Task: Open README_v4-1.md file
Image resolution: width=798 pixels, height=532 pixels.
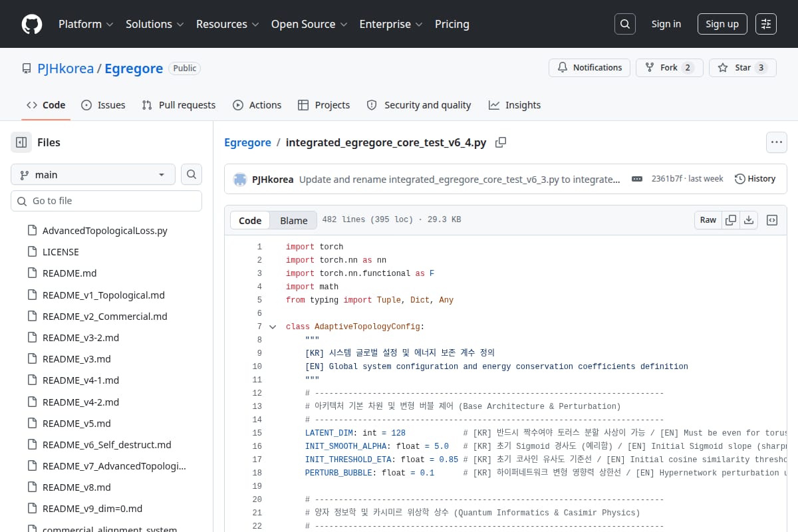Action: [80, 380]
